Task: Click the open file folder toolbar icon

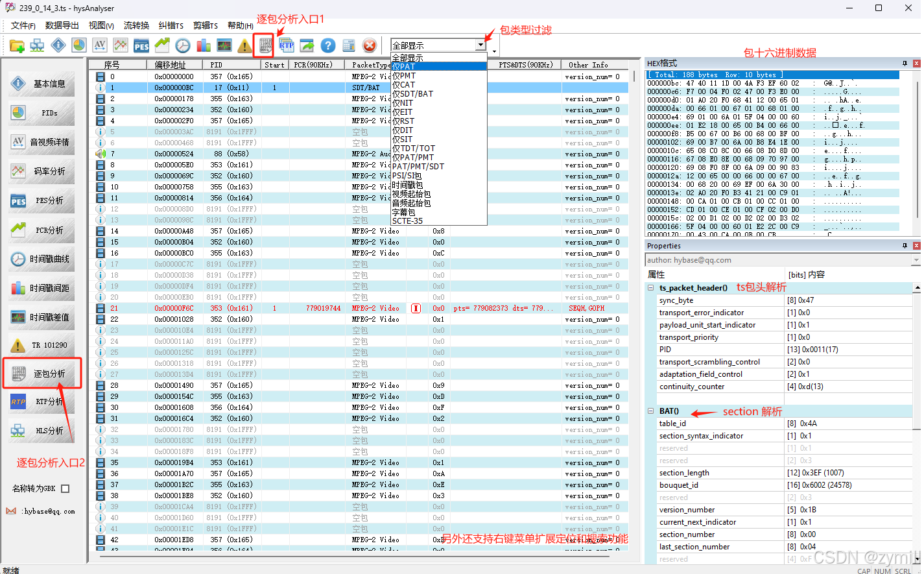Action: pos(17,45)
